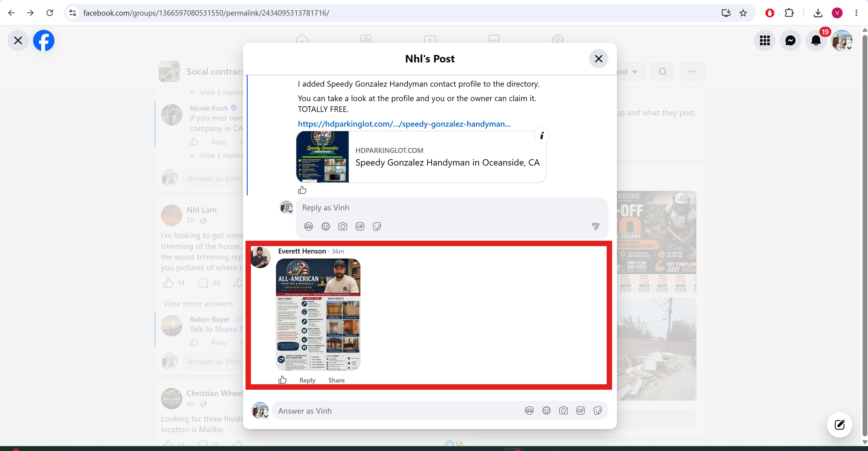Attach a photo in the reply box
The width and height of the screenshot is (868, 451).
point(343,226)
